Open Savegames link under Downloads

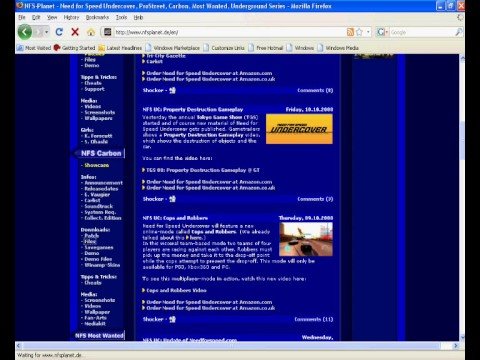point(99,248)
